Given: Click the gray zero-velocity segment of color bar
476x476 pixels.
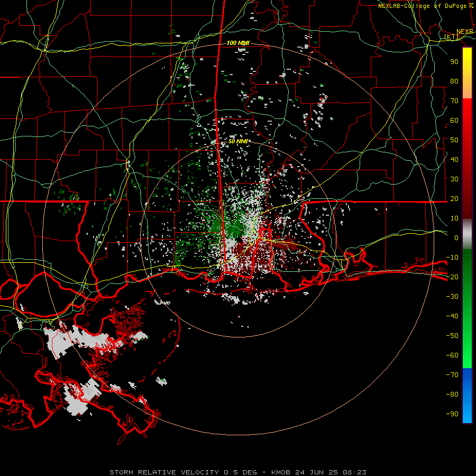Looking at the screenshot, I should 467,234.
